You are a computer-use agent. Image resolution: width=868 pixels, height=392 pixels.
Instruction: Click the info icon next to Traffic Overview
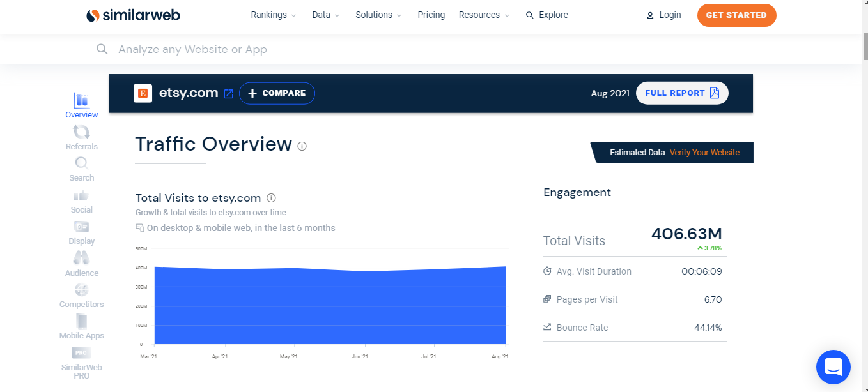coord(302,146)
